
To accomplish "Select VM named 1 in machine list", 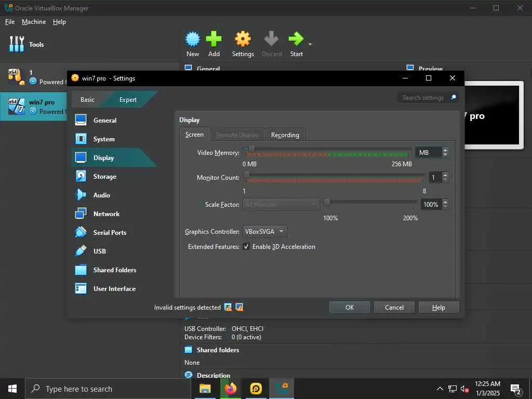I will tap(34, 77).
